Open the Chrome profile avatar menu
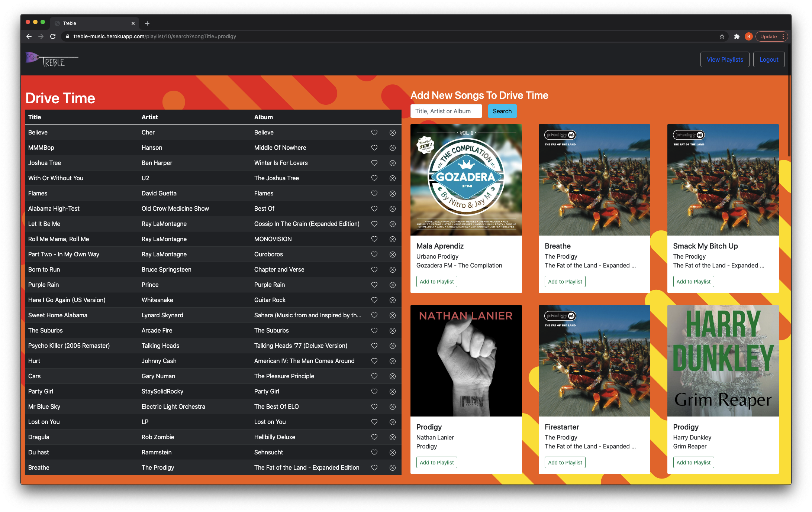 748,36
